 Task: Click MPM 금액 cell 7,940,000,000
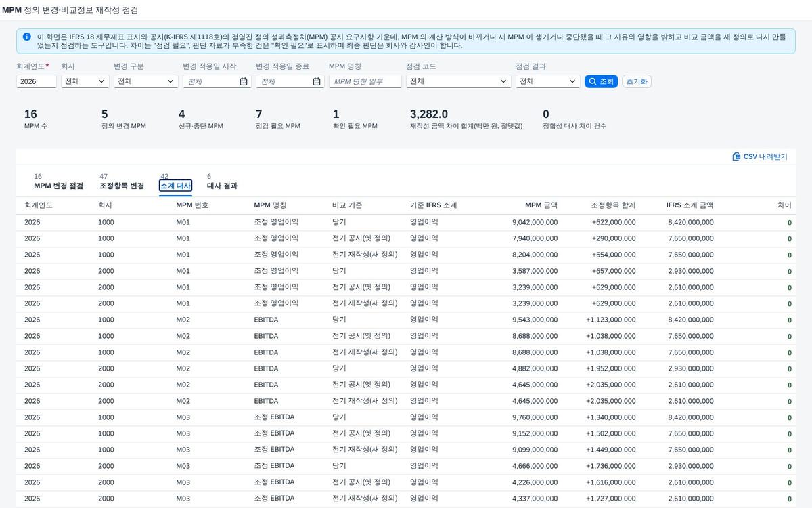pyautogui.click(x=535, y=238)
